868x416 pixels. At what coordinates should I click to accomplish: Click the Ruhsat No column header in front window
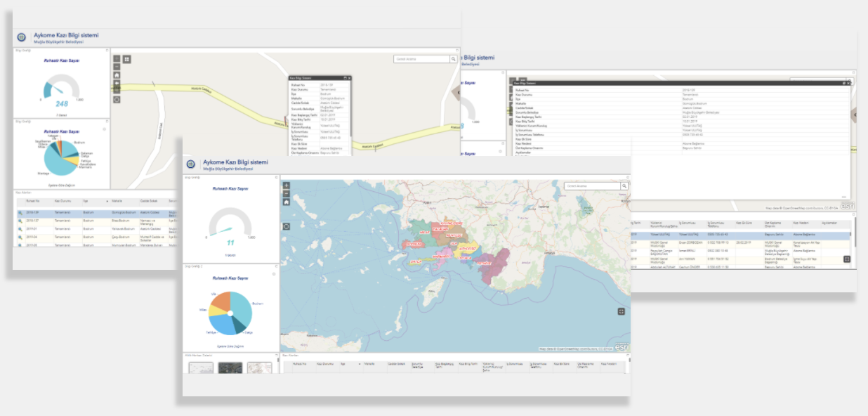pos(300,364)
